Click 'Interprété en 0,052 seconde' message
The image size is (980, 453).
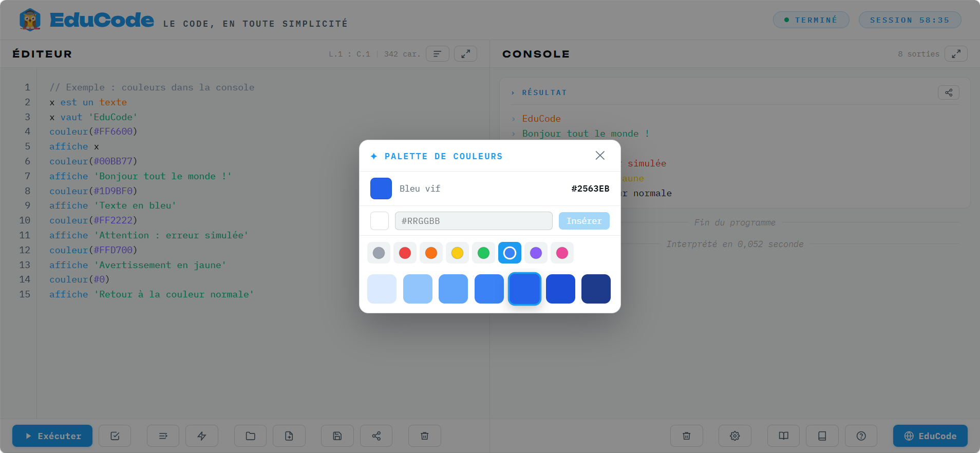pos(735,244)
